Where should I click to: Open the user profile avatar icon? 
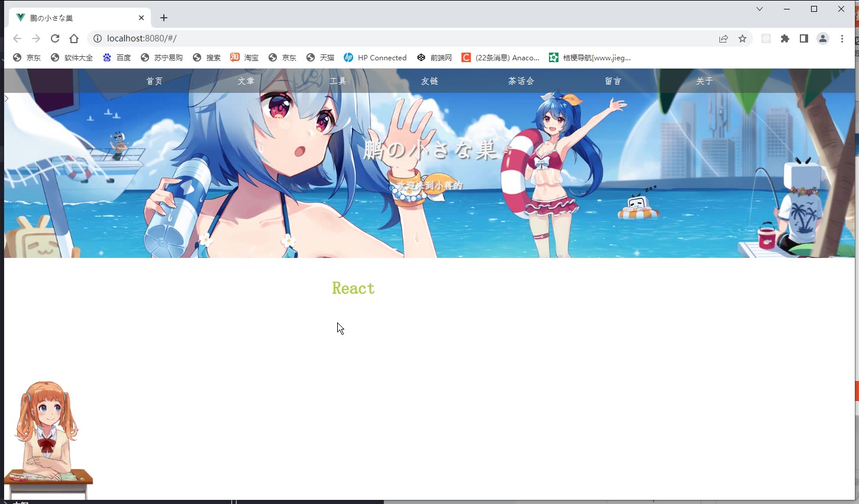pos(823,38)
